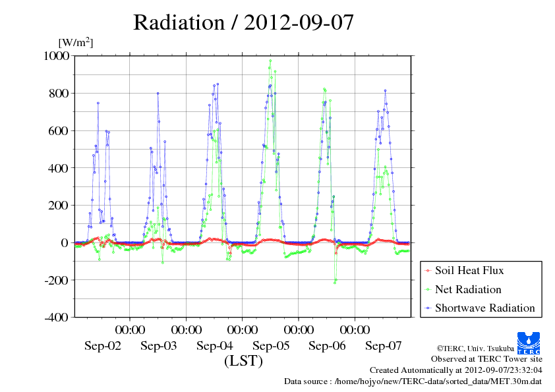555x392 pixels.
Task: Select the 'Shortwave Radiation' legend label
Action: click(x=485, y=308)
